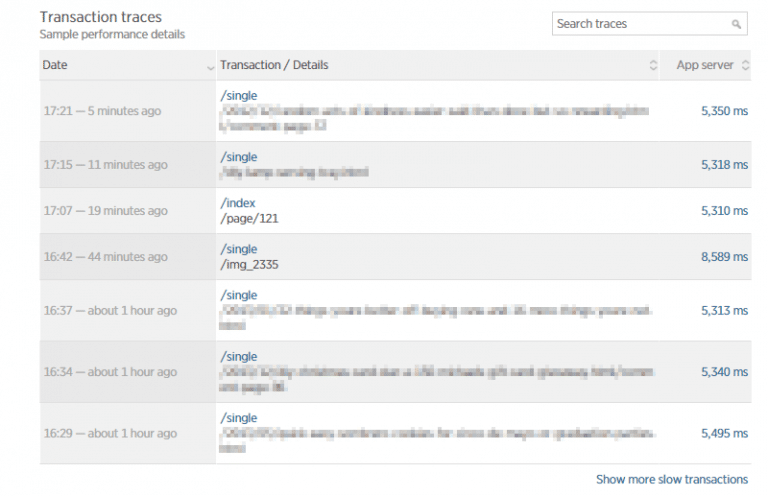Select row dated 17:07 — 19 minutes ago

pyautogui.click(x=104, y=211)
